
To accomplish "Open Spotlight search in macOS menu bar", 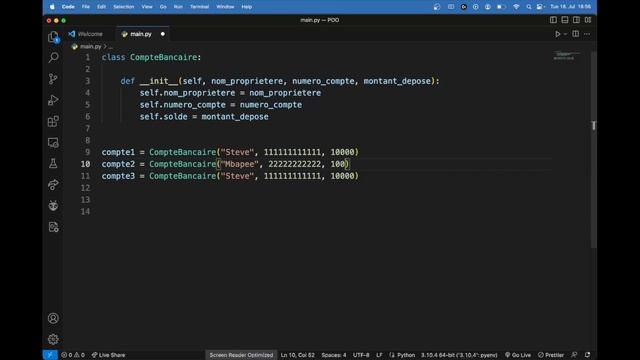I will pos(529,7).
